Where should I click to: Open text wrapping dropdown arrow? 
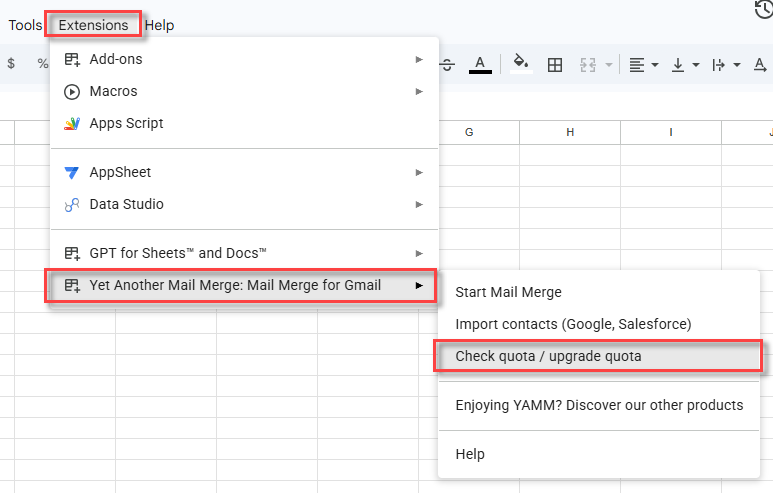(x=737, y=65)
